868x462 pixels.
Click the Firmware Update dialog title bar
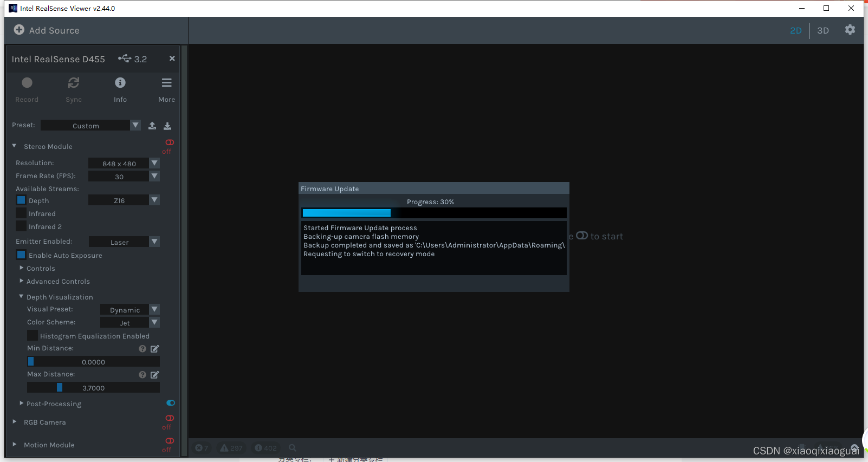(434, 188)
